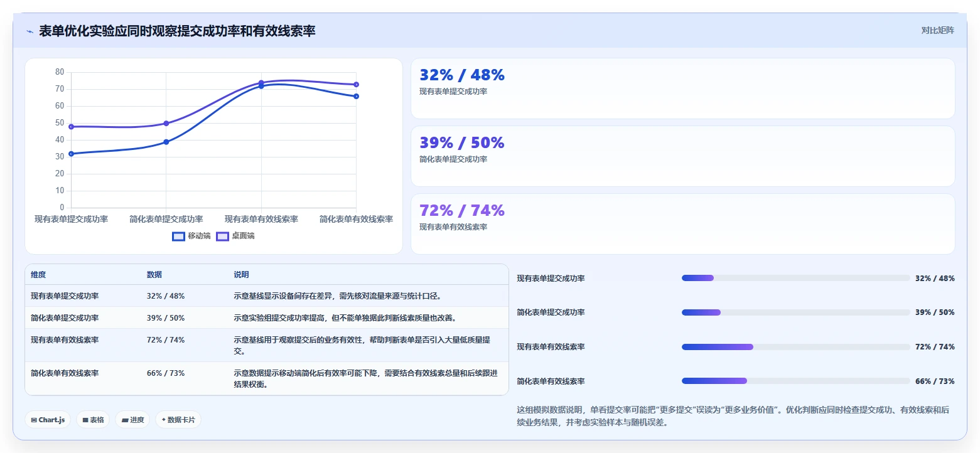This screenshot has height=453, width=980.
Task: Click the desktop data point at 现有表单提交成功率
Action: [71, 127]
